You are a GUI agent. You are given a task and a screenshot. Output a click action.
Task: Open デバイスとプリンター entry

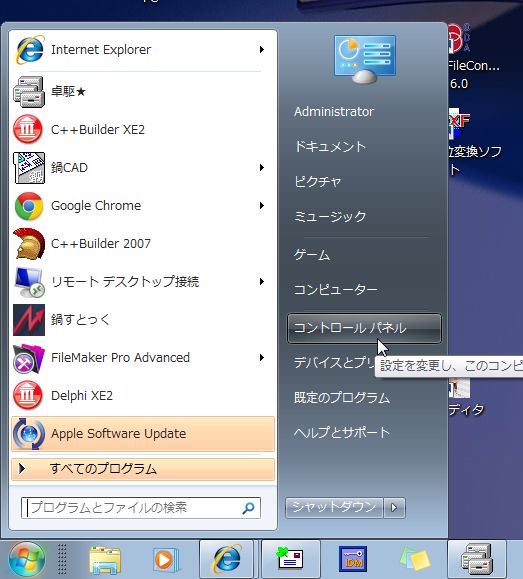[334, 363]
